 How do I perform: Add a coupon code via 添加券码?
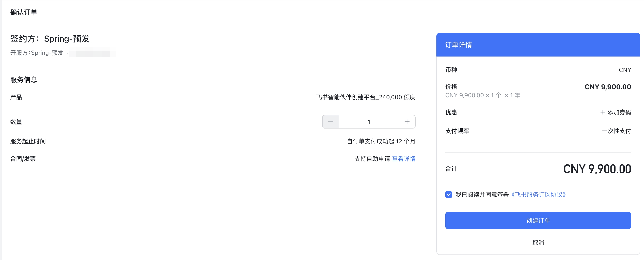[616, 112]
